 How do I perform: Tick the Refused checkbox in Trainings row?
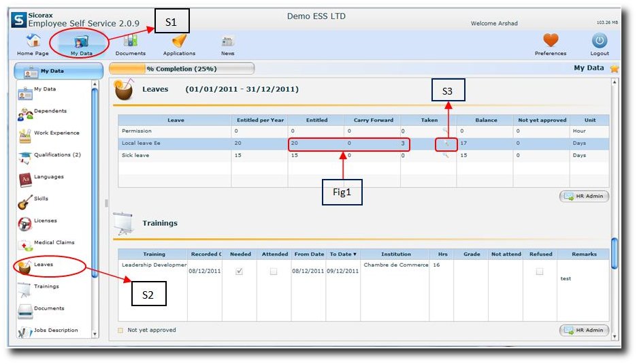tap(540, 271)
